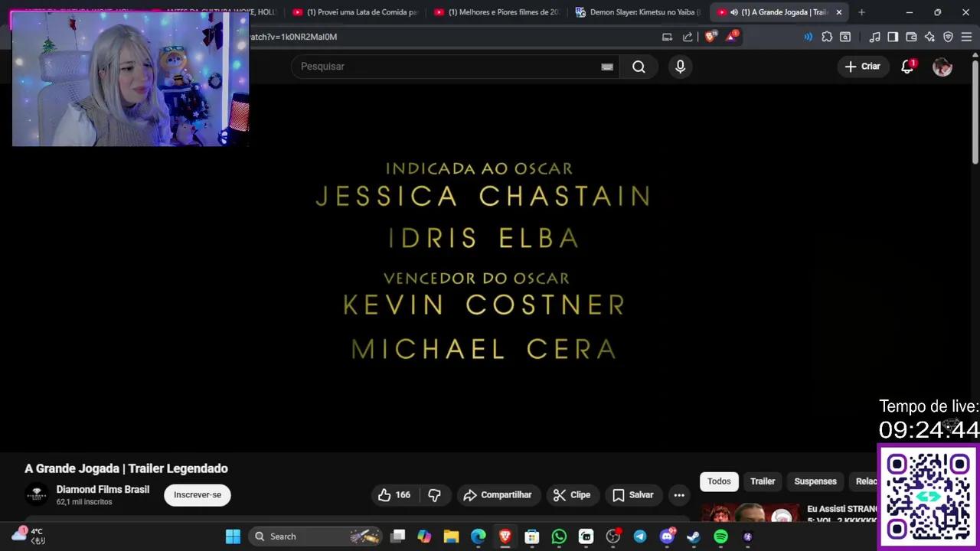Open Eu Assisti STRANGER suggested video thumbnail

(750, 514)
